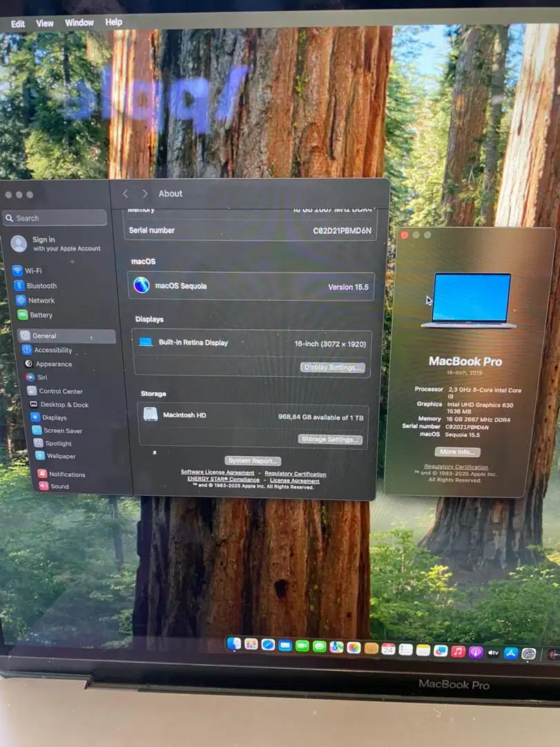The image size is (560, 747).
Task: Open Regulatory Certification in About This Mac window
Action: [x=456, y=467]
